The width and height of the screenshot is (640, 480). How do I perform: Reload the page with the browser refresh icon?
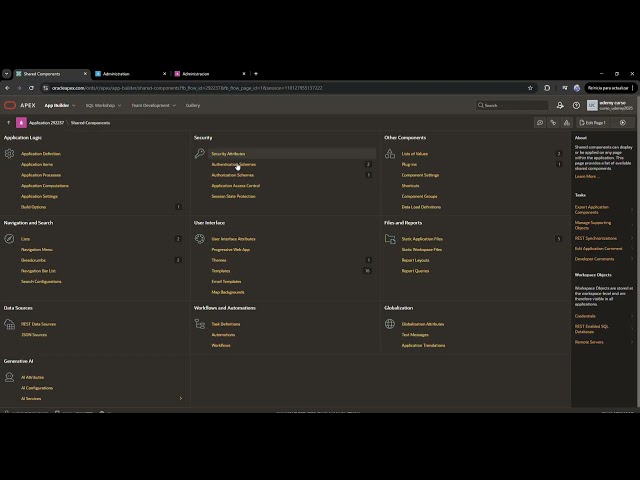click(31, 88)
